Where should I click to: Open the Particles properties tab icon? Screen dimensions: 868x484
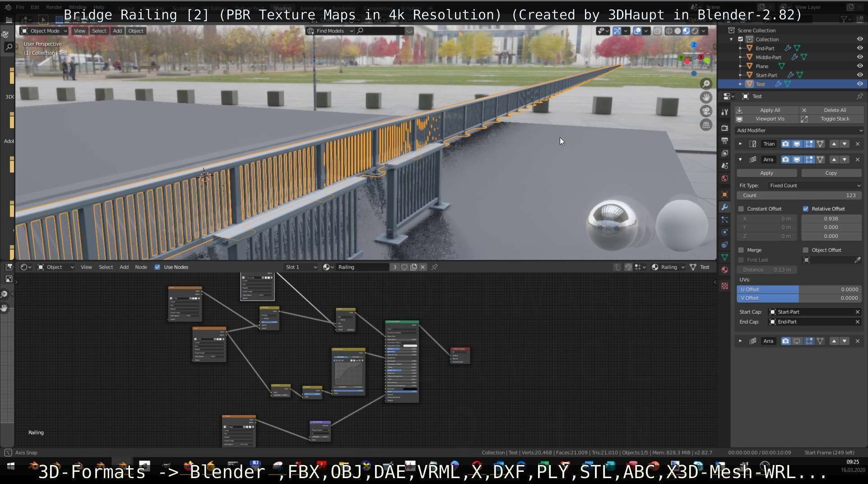[724, 220]
